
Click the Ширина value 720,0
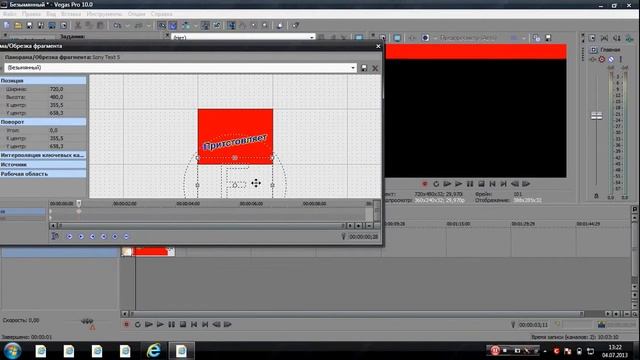pos(56,89)
